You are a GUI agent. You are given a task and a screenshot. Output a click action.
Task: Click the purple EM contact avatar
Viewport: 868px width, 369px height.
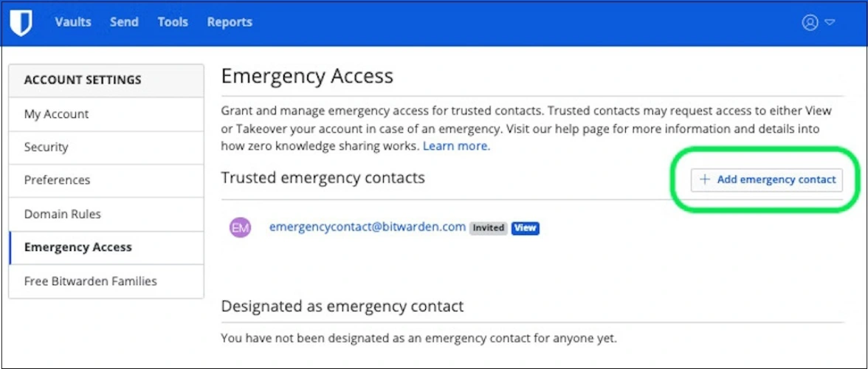click(x=241, y=228)
